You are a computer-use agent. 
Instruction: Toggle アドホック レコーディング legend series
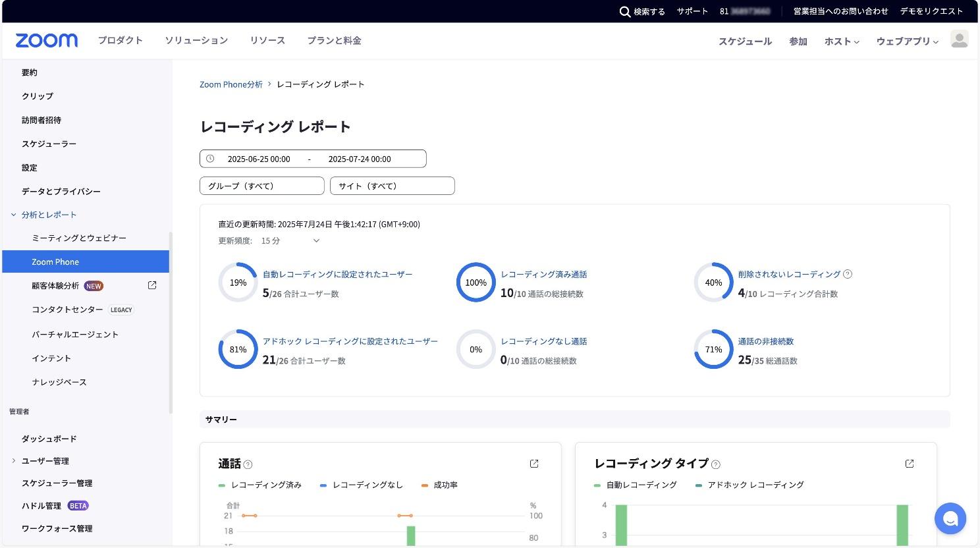coord(749,485)
